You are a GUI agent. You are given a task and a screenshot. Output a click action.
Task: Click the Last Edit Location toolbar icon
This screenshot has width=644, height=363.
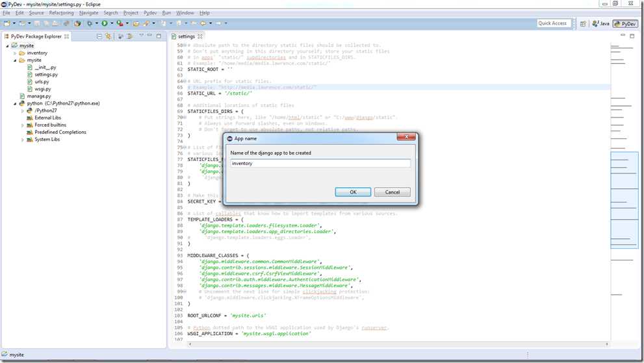click(x=194, y=23)
